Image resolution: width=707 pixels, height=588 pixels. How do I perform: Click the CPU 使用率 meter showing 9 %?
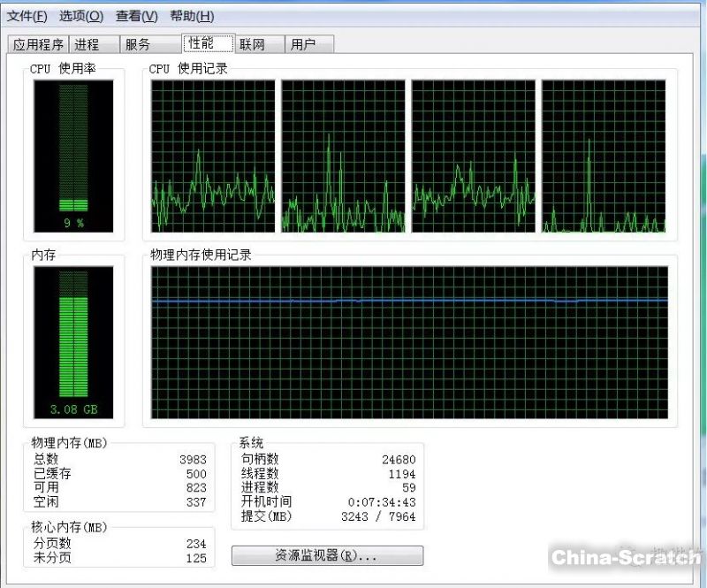pos(73,157)
